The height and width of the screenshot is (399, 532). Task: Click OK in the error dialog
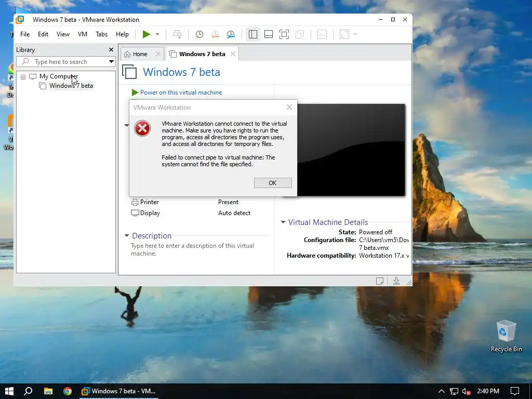point(273,183)
